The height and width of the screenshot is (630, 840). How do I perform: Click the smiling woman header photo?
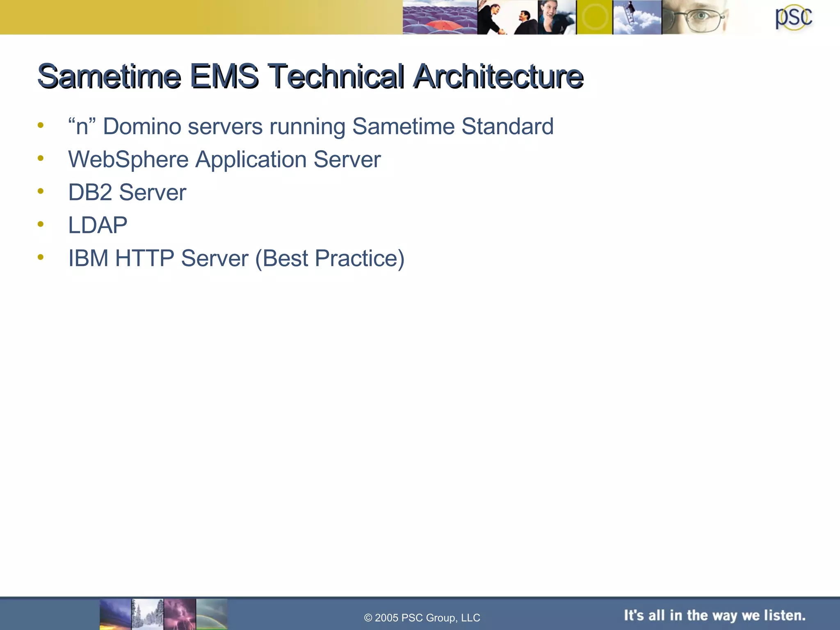(x=557, y=17)
